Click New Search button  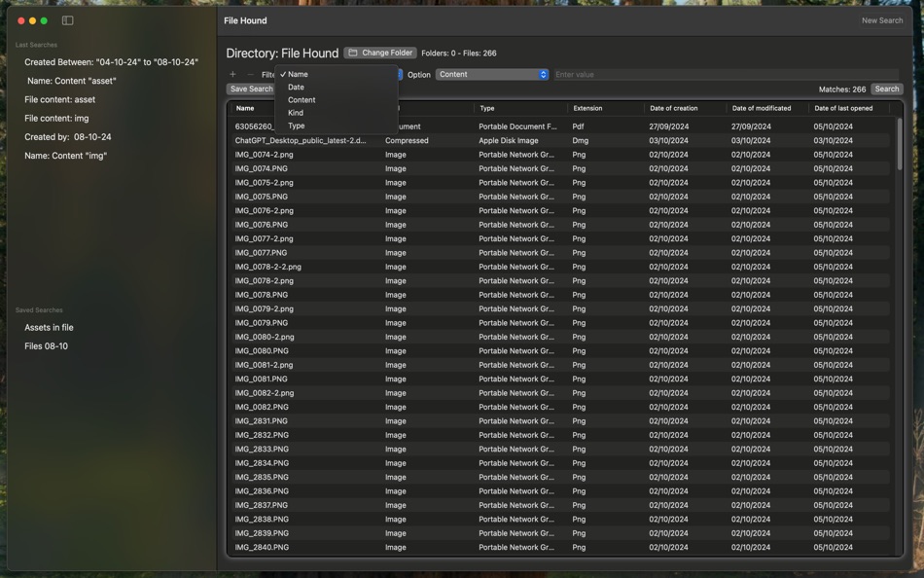(881, 20)
